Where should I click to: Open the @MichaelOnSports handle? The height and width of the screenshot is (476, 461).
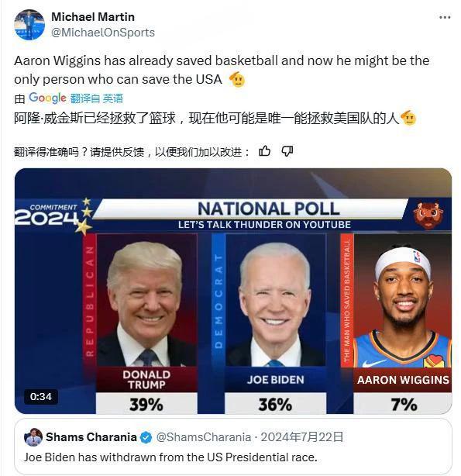pyautogui.click(x=103, y=33)
